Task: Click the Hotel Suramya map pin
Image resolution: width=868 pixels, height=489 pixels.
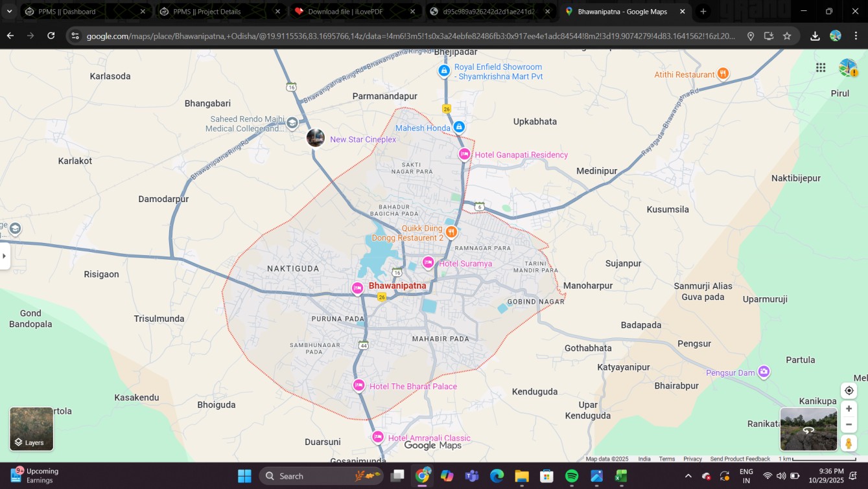Action: (x=428, y=263)
